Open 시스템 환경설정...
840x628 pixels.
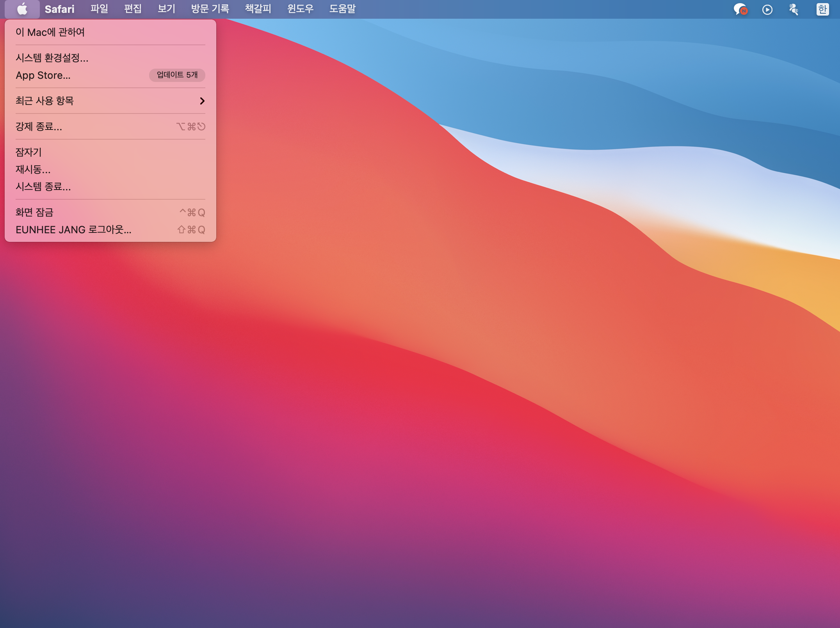point(52,58)
